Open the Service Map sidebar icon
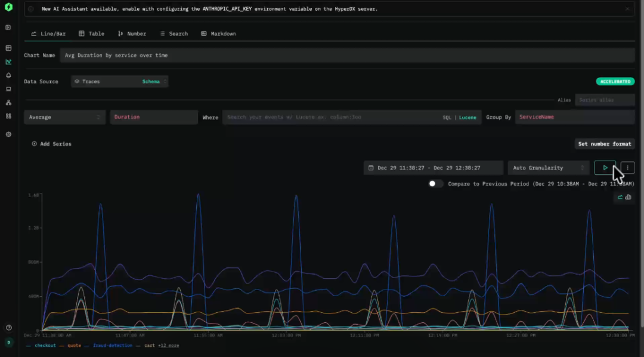Screen dimensions: 644x357 (x=8, y=103)
